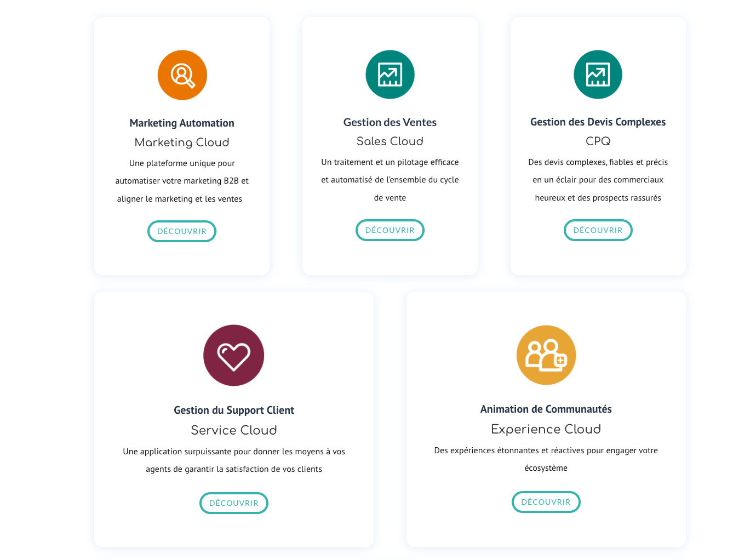Viewport: 756px width, 559px height.
Task: Click DÉCOUVRIR under Service Cloud
Action: tap(234, 503)
